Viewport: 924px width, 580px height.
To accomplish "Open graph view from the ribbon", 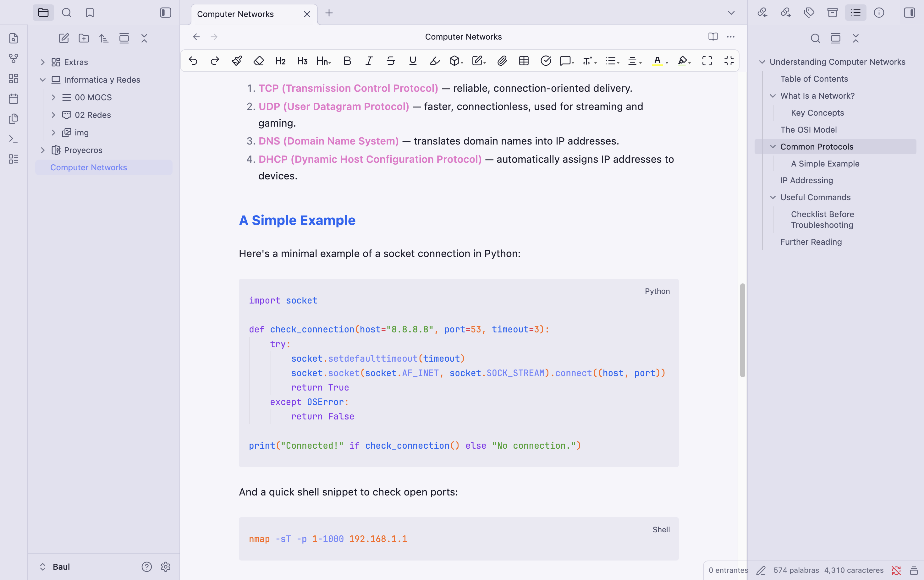I will tap(14, 58).
